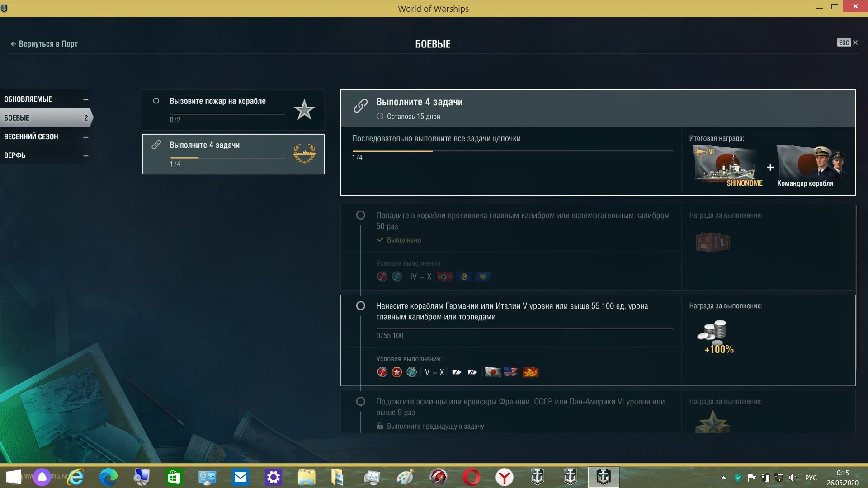The image size is (868, 488).
Task: Select the radio circle of the ignite destroyers task
Action: click(x=361, y=401)
